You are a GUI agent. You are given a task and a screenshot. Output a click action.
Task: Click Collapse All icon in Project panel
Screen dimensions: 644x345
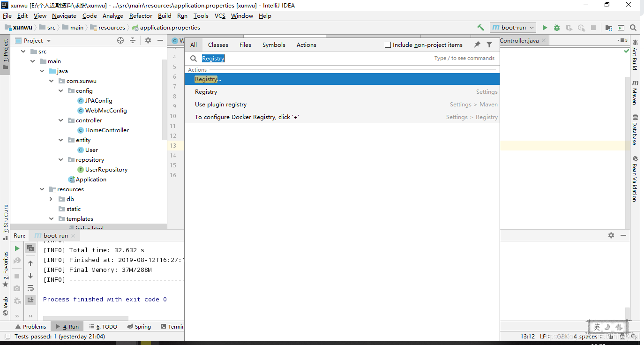pyautogui.click(x=133, y=41)
